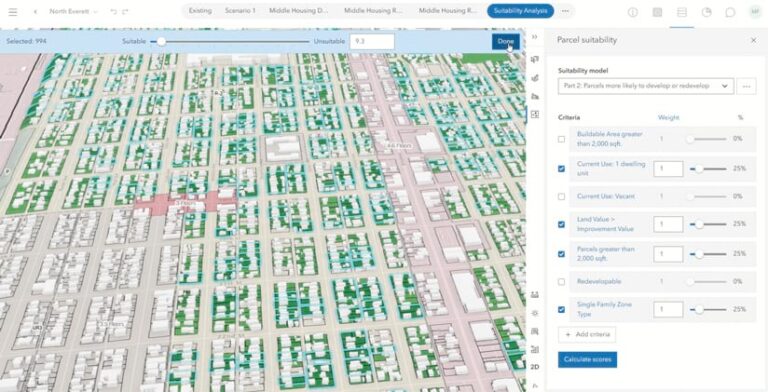Viewport: 768px width, 392px height.
Task: Select second tool icon in vertical toolbar
Action: pyautogui.click(x=535, y=77)
